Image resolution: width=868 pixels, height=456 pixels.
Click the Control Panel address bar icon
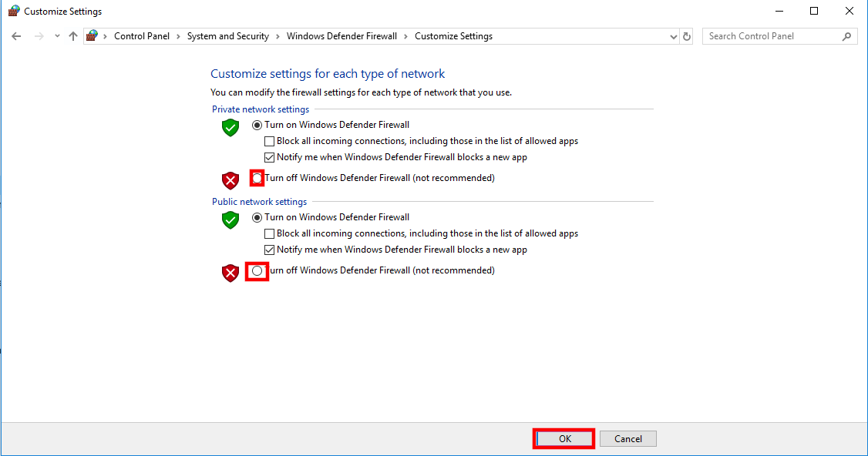tap(92, 36)
